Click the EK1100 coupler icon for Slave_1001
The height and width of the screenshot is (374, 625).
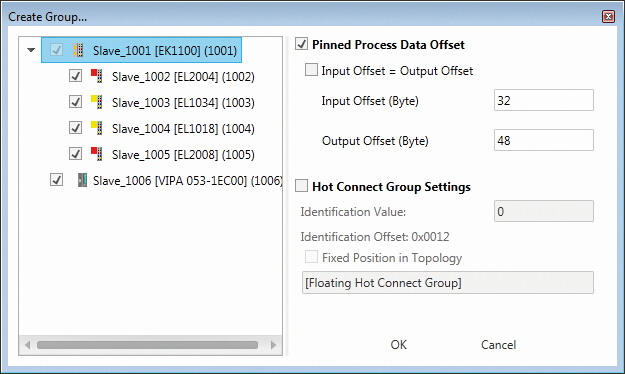pyautogui.click(x=79, y=50)
